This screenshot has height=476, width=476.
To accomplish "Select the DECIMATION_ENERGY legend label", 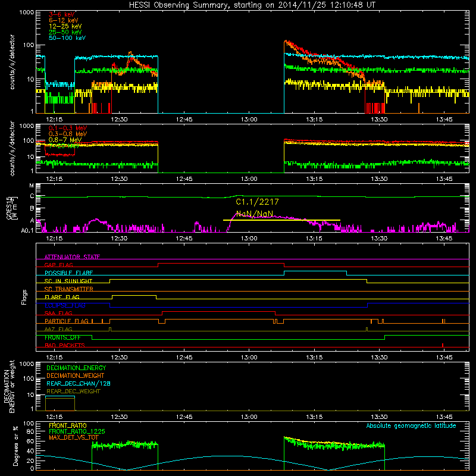I will coord(76,368).
